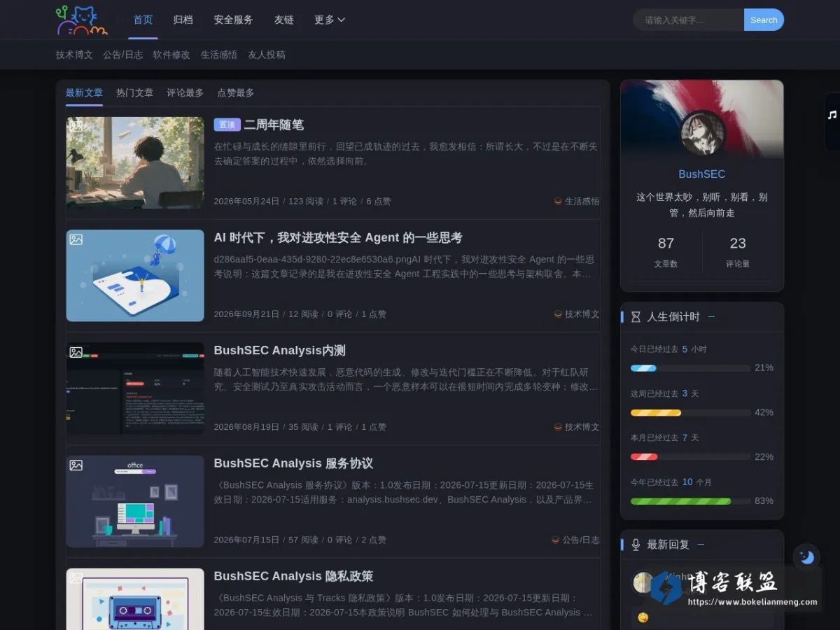Image resolution: width=840 pixels, height=630 pixels.
Task: Open the 生活感悟 category link in subnav
Action: pyautogui.click(x=219, y=55)
